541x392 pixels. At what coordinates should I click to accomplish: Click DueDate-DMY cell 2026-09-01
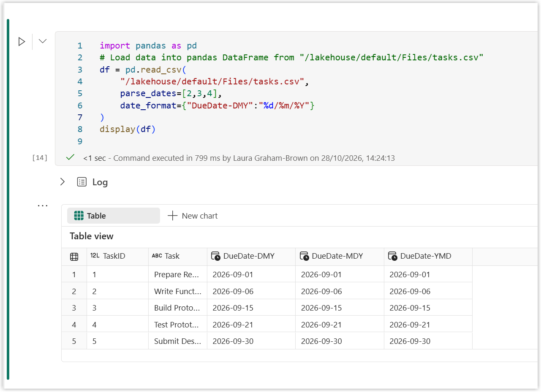pos(251,274)
